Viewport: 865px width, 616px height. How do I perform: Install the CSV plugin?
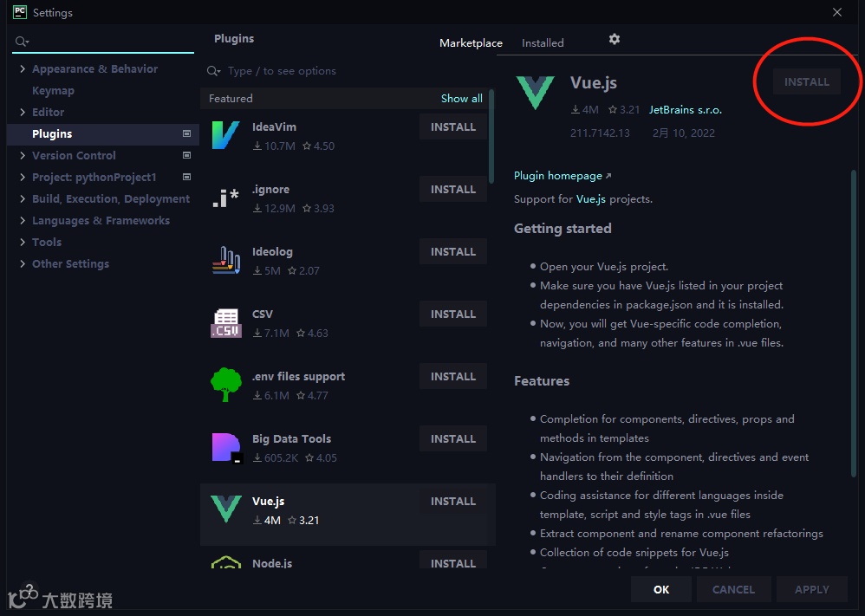[x=453, y=314]
